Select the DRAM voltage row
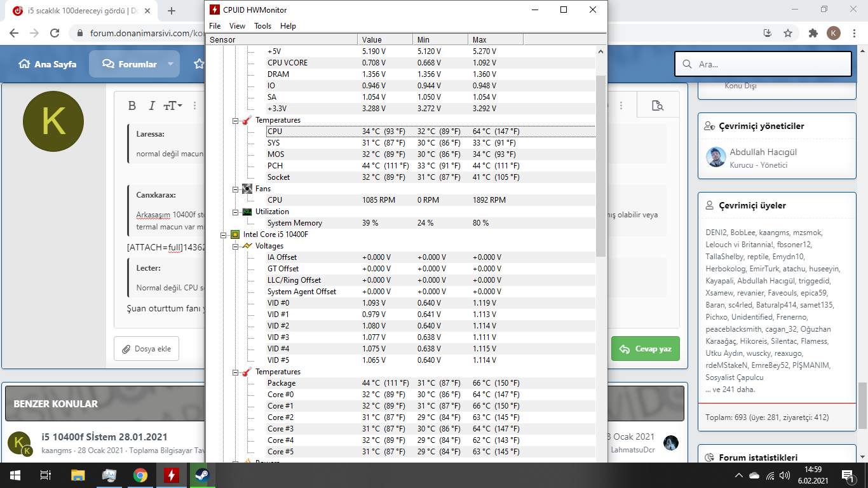This screenshot has width=868, height=488. [x=431, y=74]
